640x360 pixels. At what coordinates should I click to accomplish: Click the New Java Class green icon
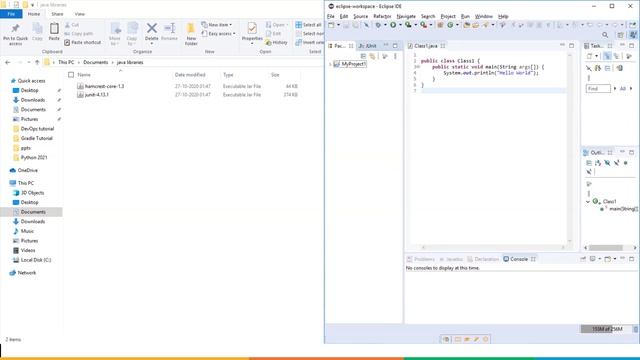(x=450, y=25)
